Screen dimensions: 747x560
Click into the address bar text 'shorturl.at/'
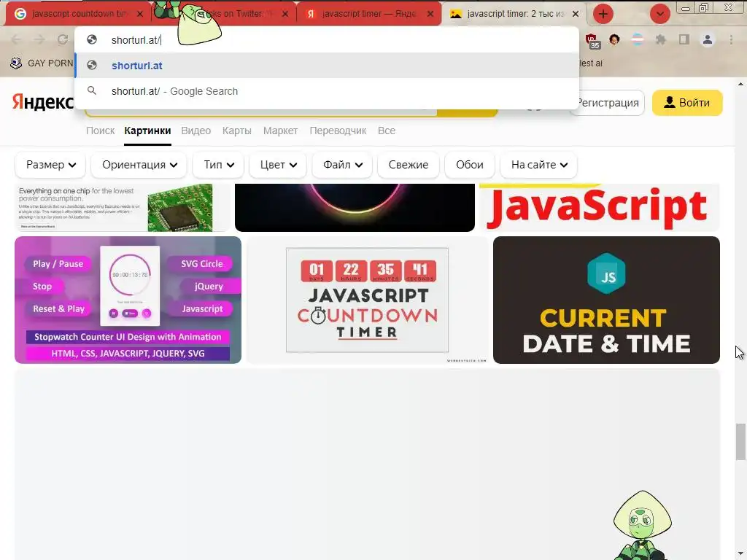pyautogui.click(x=135, y=40)
